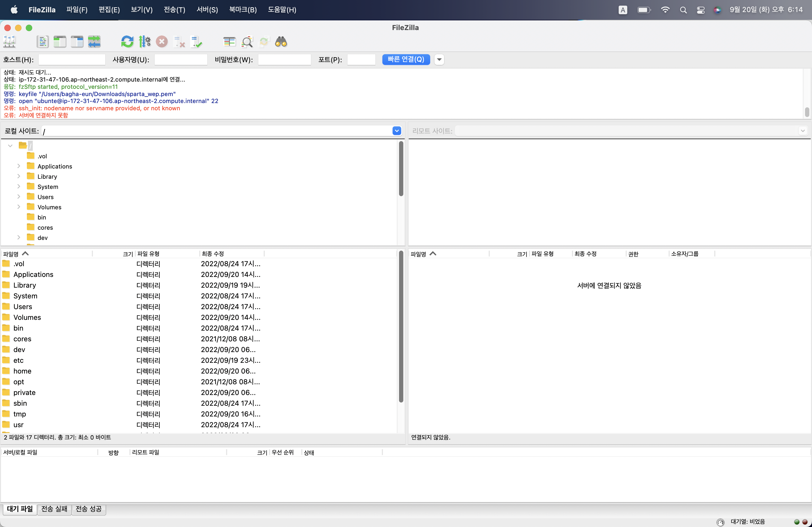Open the 편집(E) menu

point(109,10)
